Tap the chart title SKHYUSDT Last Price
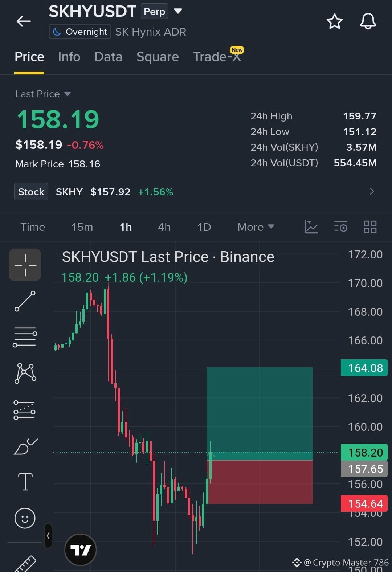 (168, 257)
